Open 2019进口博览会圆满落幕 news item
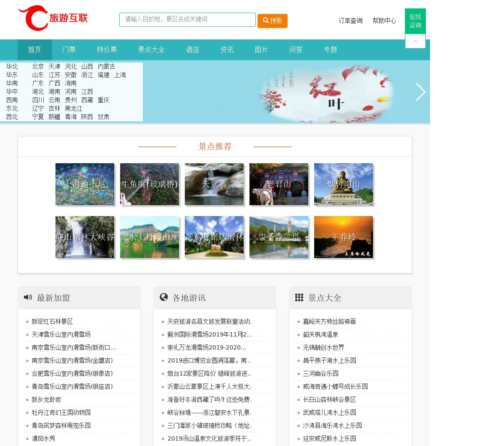The height and width of the screenshot is (446, 504). [209, 360]
